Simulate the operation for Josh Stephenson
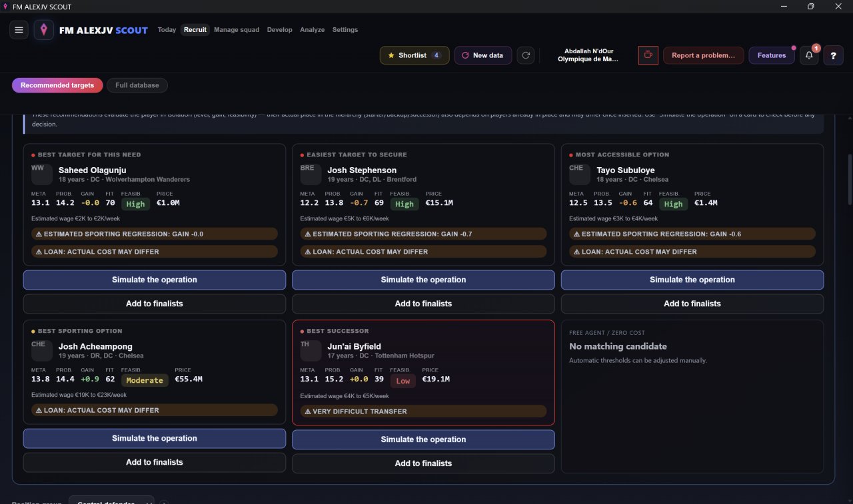The height and width of the screenshot is (504, 853). pyautogui.click(x=423, y=280)
